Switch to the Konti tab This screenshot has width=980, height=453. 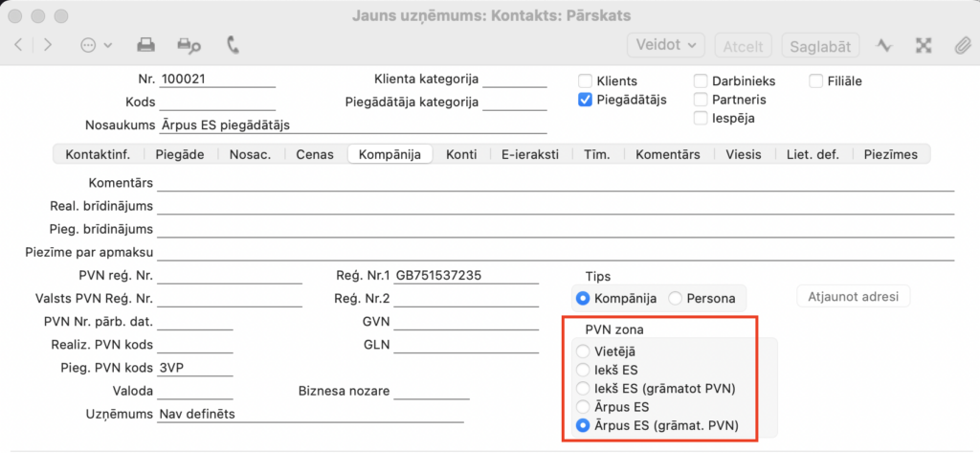[461, 154]
